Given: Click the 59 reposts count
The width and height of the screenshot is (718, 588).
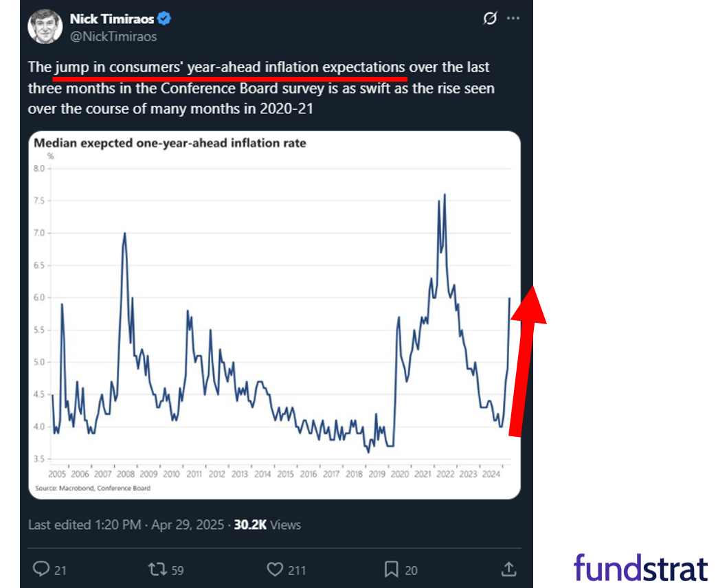Looking at the screenshot, I should (x=178, y=571).
